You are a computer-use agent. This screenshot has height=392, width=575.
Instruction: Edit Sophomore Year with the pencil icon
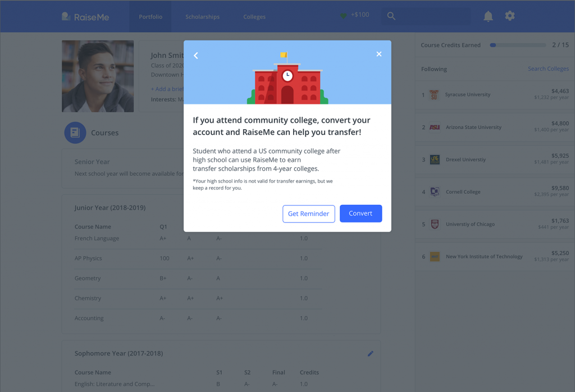(371, 353)
